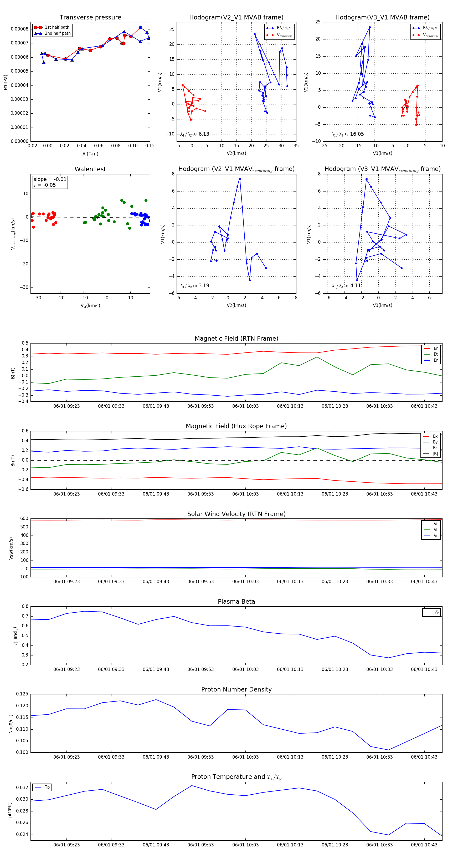The height and width of the screenshot is (868, 473).
Task: Click the 'Proton Temperature and Te/Tp' title
Action: [236, 777]
